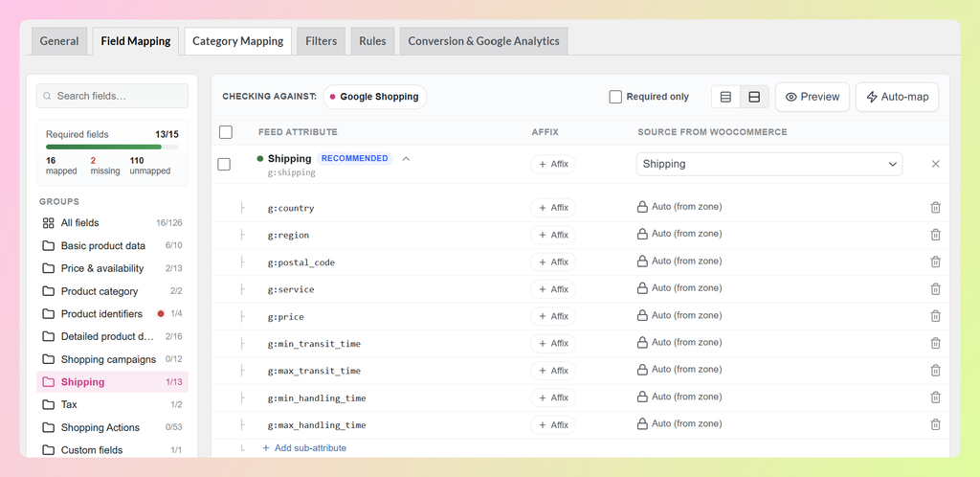Delete the g:postal_code sub-attribute
Viewport: 980px width, 477px height.
(x=935, y=261)
